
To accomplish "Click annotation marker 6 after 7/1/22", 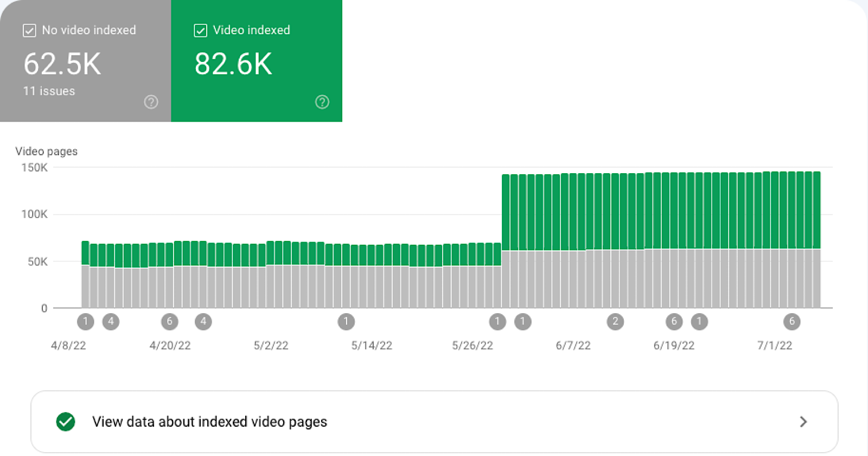I will click(x=792, y=321).
